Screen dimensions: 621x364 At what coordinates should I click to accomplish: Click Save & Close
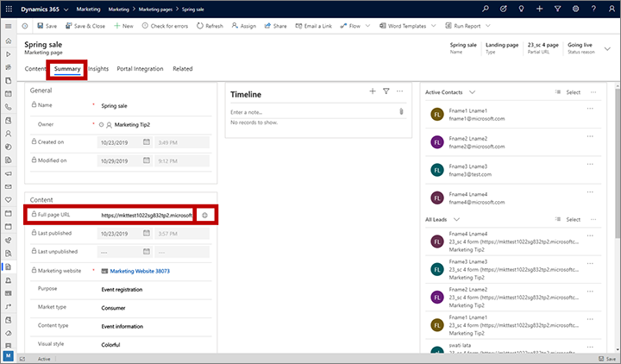tap(85, 26)
